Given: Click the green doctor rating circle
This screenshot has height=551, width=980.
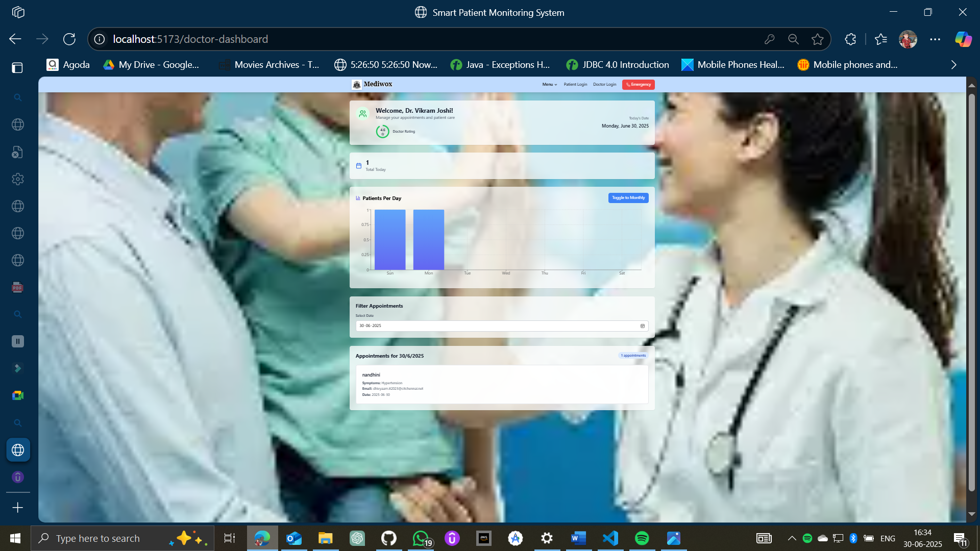Looking at the screenshot, I should [x=382, y=132].
